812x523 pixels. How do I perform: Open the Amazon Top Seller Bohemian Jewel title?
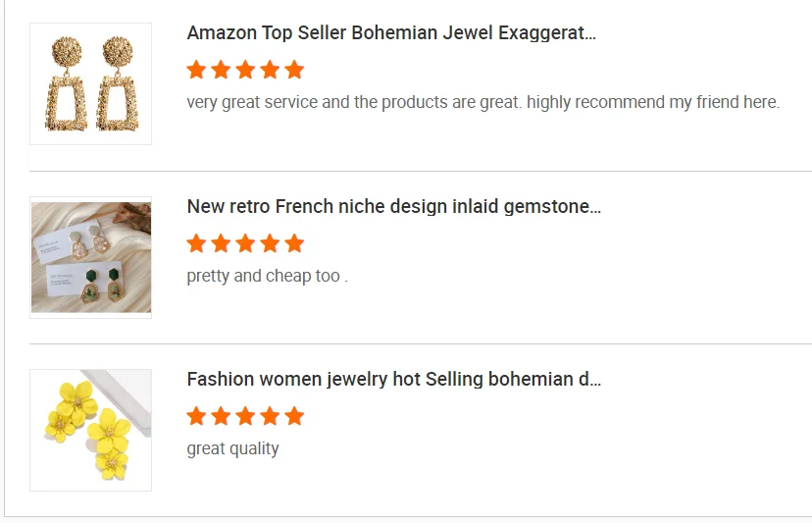391,32
